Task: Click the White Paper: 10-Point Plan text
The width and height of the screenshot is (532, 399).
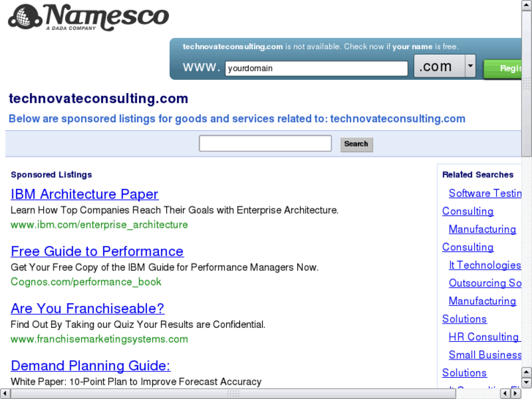Action: coord(136,381)
